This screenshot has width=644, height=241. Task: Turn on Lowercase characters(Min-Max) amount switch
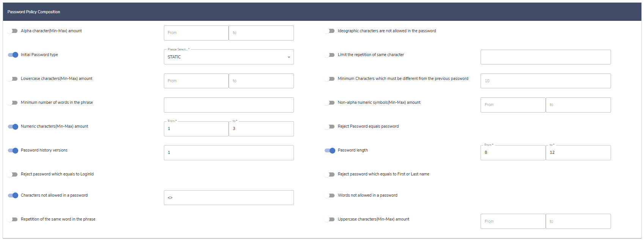(13, 79)
